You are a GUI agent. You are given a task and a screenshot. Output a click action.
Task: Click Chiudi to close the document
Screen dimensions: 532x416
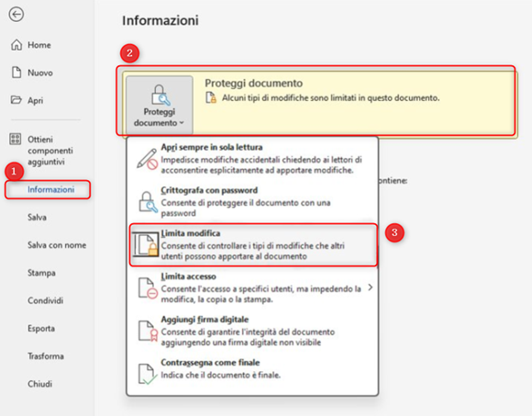(x=39, y=384)
